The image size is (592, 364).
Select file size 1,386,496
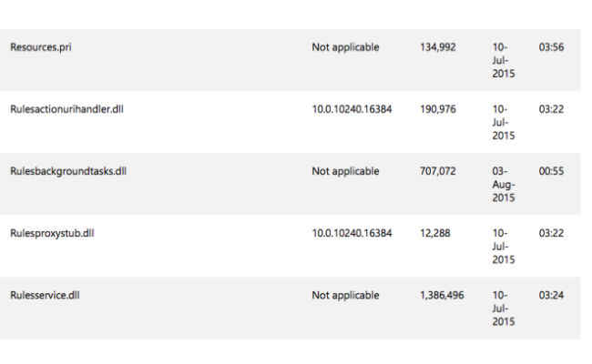pos(442,296)
